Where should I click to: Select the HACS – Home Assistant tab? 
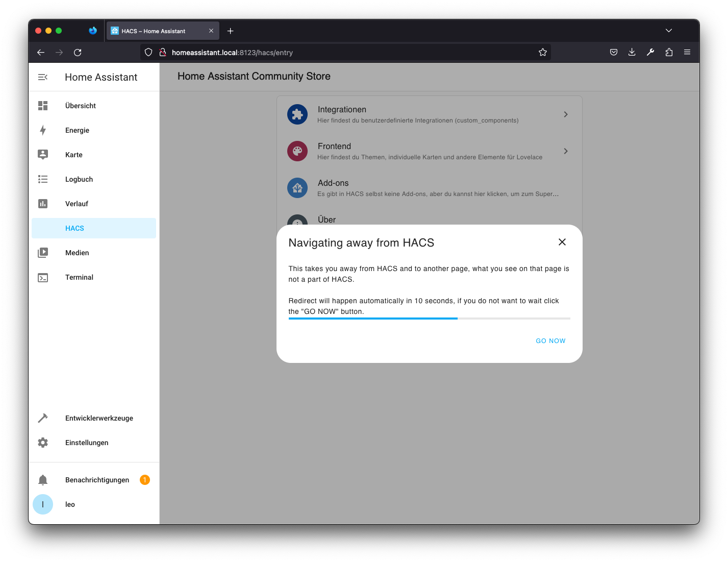[x=163, y=31]
